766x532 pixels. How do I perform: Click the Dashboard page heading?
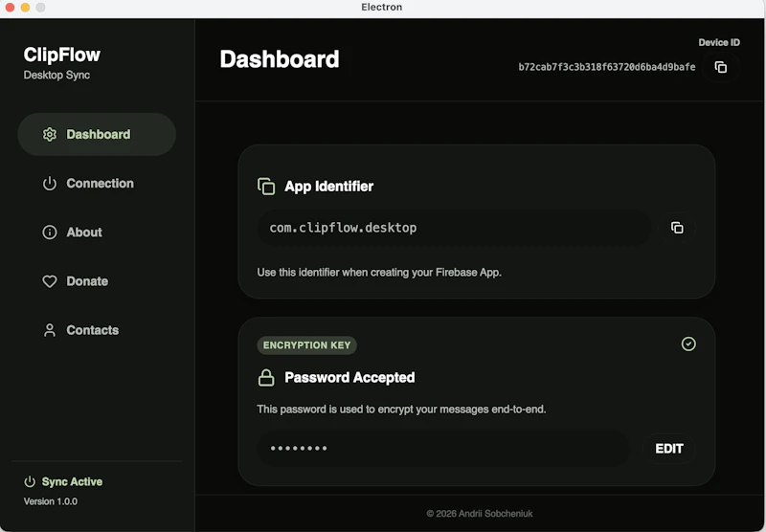click(279, 59)
